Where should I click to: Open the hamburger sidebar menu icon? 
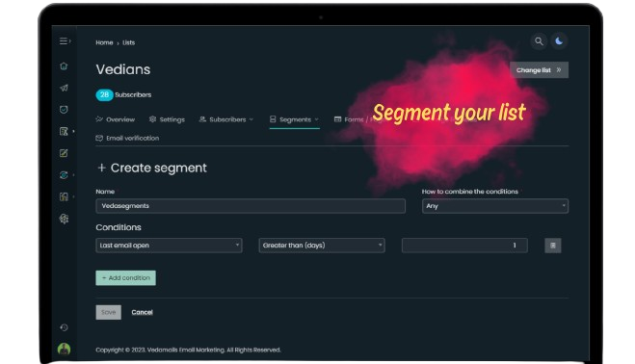[x=65, y=41]
